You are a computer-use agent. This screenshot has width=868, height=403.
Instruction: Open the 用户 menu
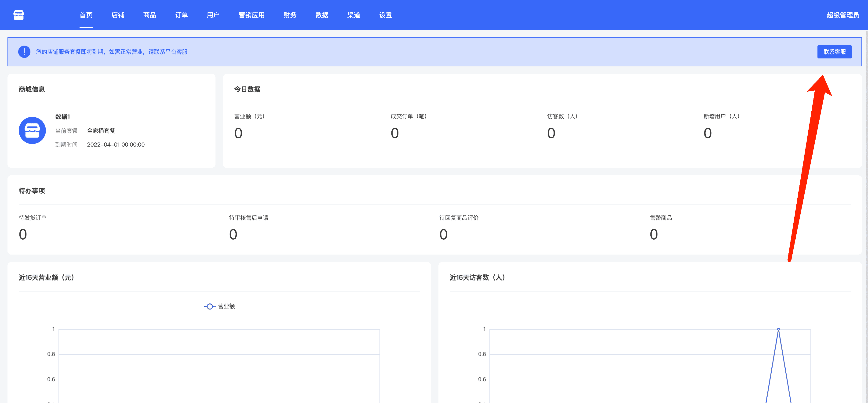213,15
